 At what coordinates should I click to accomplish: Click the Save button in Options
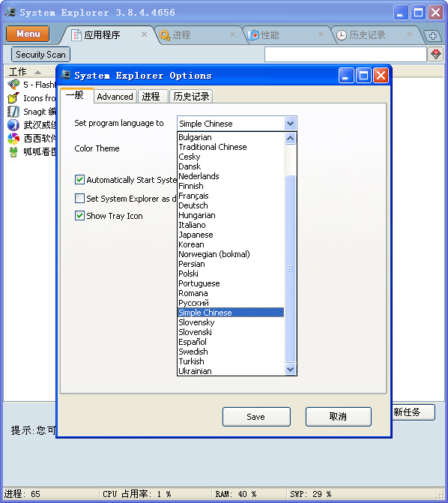pyautogui.click(x=256, y=417)
